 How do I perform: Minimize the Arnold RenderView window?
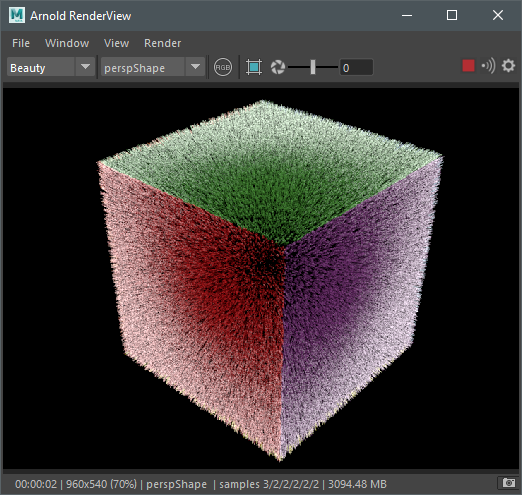pyautogui.click(x=407, y=15)
